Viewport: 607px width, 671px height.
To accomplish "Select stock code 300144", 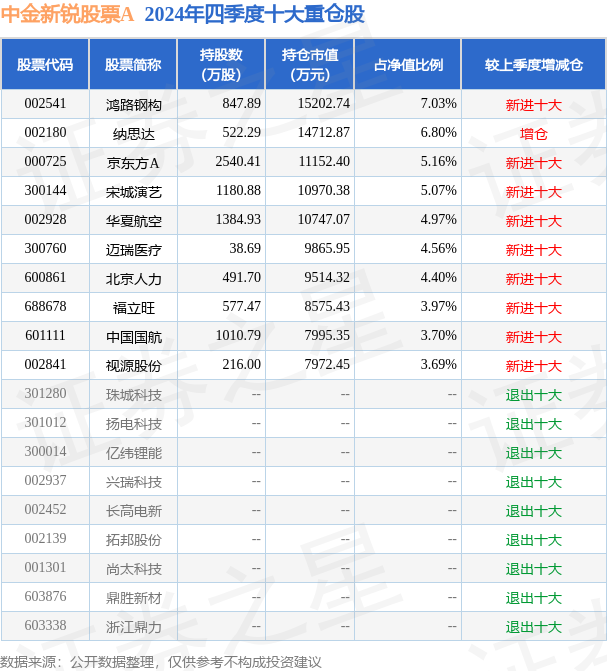I will 45,190.
